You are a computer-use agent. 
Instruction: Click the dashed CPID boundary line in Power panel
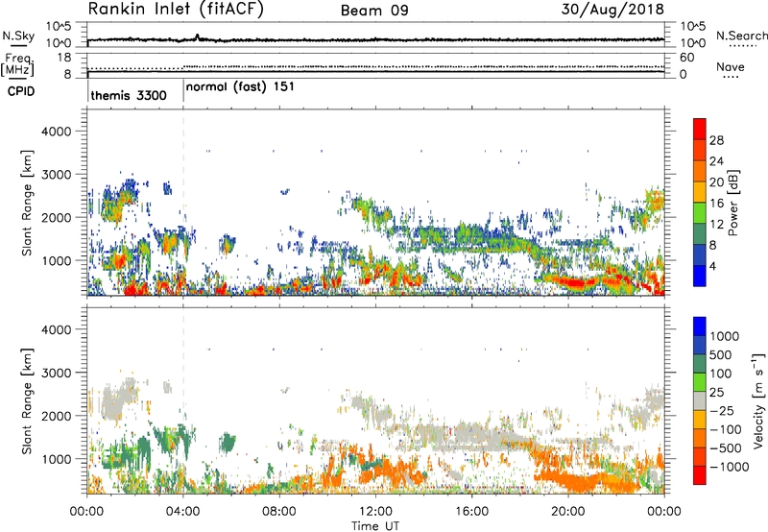(x=183, y=203)
